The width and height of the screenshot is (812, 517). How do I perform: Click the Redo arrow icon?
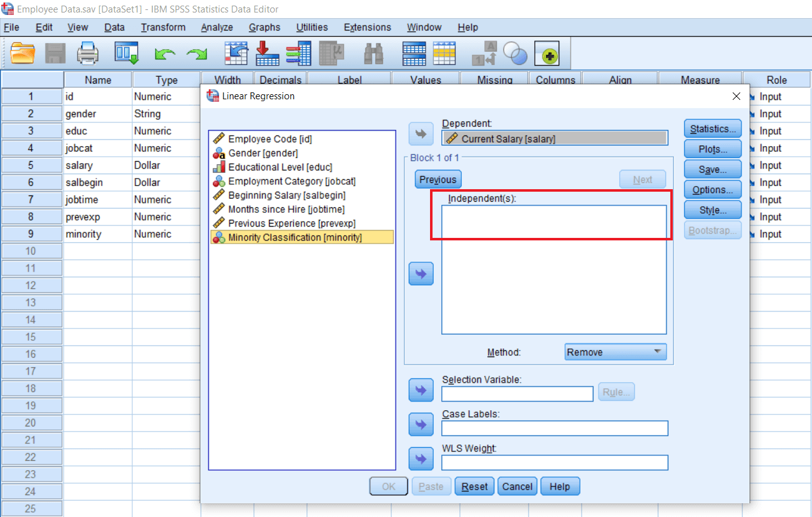tap(197, 55)
